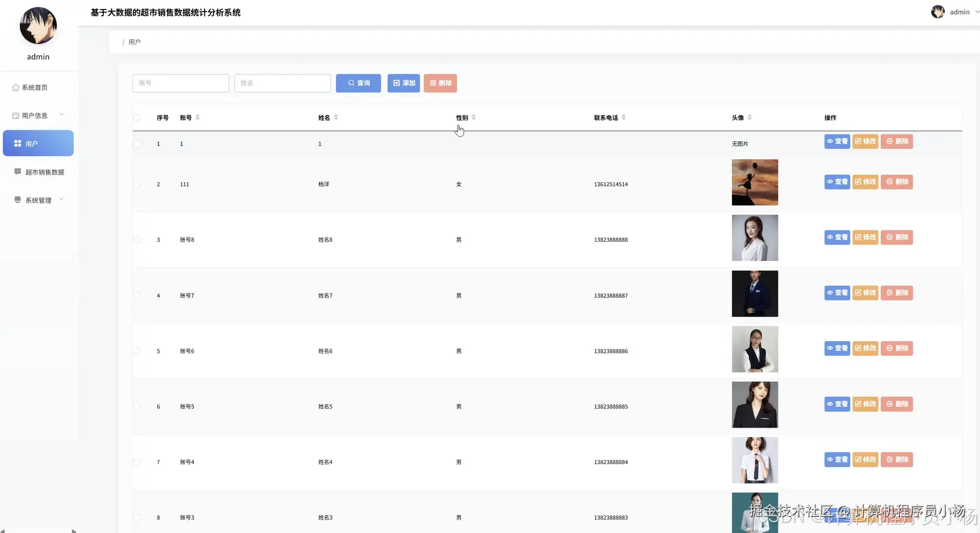Open the avatar thumbnail of 姓名8
The image size is (980, 533).
click(x=755, y=238)
